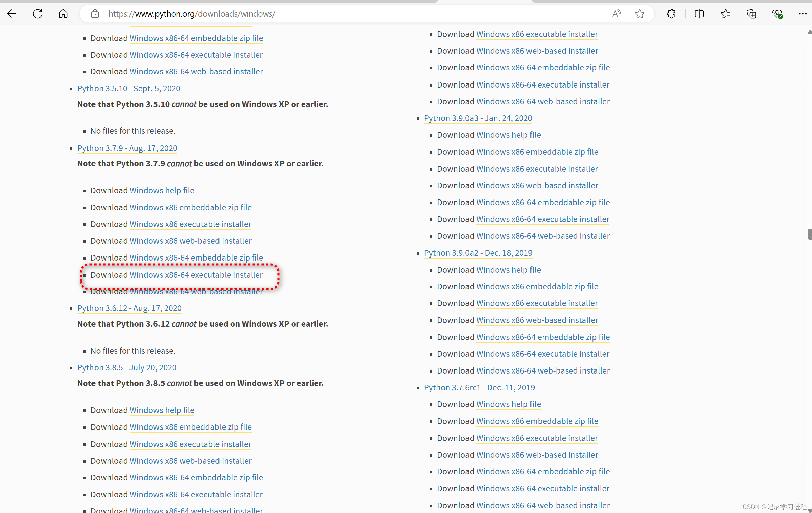View site information lock icon
Image resolution: width=812 pixels, height=513 pixels.
pos(95,14)
